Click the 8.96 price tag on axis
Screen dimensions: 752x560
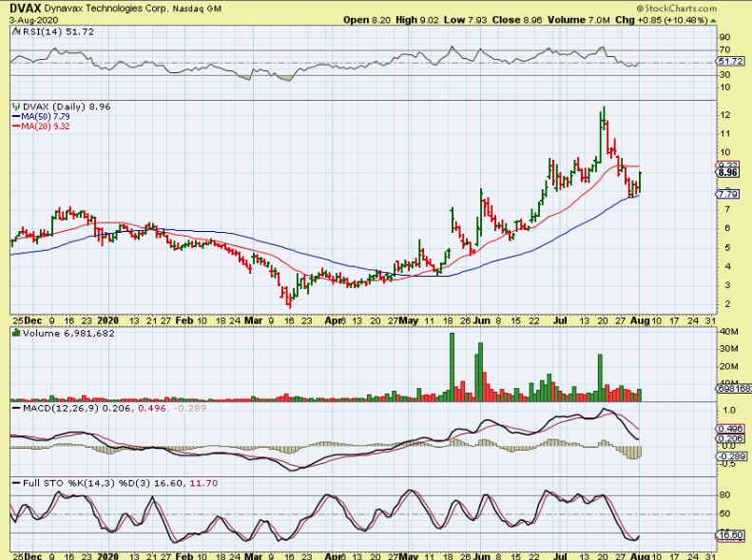coord(729,172)
